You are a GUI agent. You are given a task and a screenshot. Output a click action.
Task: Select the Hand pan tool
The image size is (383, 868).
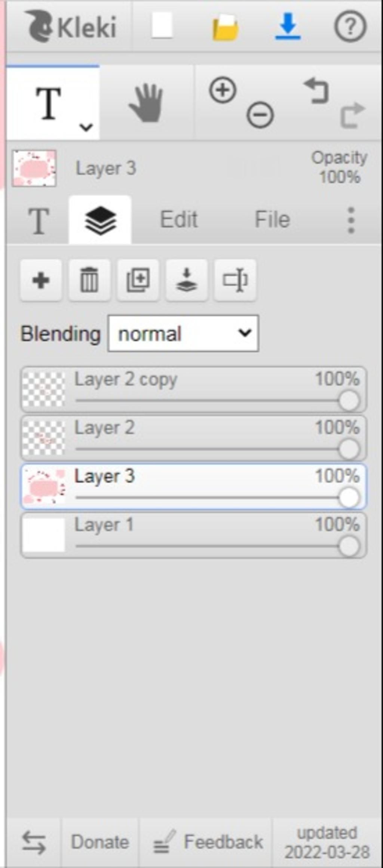(x=146, y=103)
